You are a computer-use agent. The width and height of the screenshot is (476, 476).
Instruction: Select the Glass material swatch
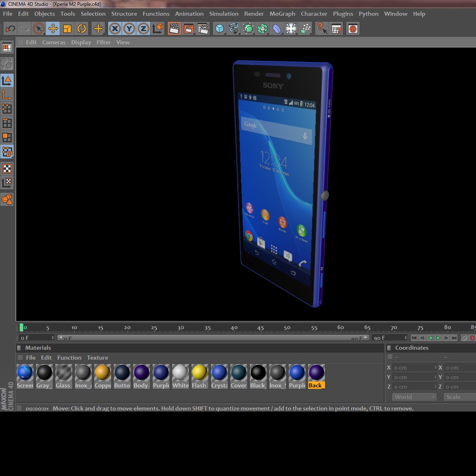64,376
